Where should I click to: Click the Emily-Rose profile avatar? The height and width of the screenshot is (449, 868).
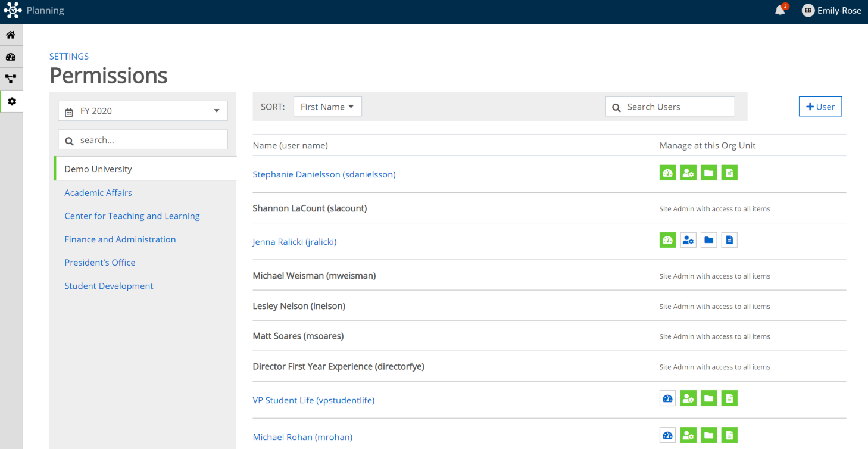tap(808, 10)
